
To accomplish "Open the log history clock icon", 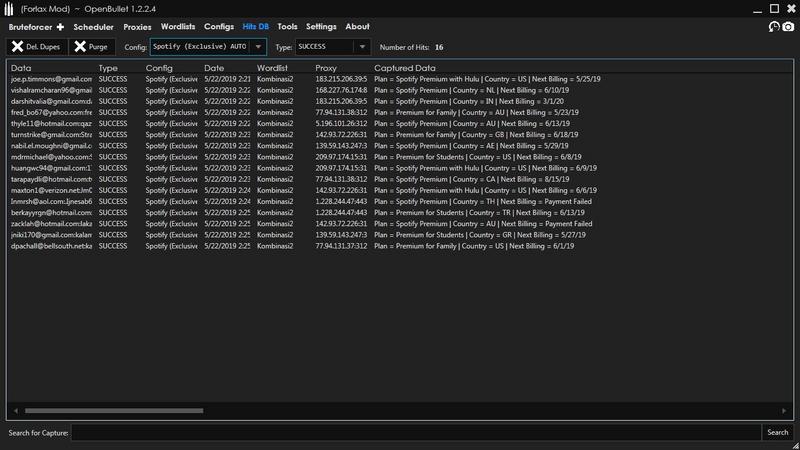I will coord(773,27).
